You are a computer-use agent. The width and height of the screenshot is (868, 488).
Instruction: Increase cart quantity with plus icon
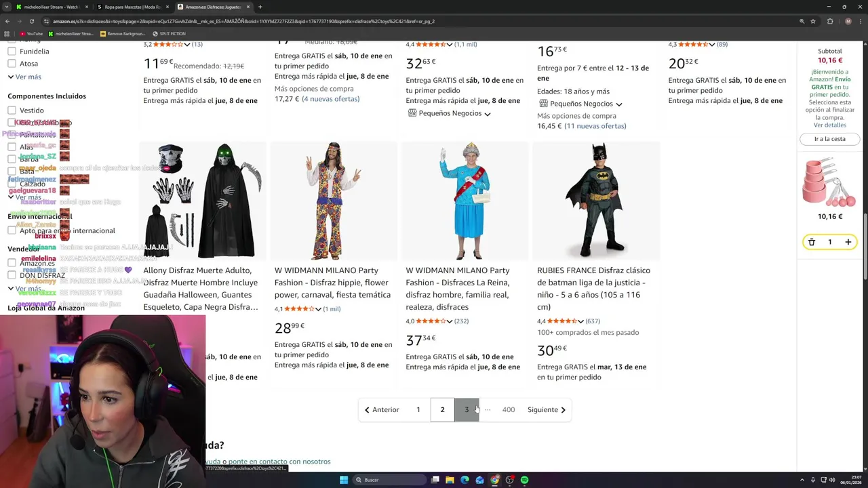[x=848, y=242]
